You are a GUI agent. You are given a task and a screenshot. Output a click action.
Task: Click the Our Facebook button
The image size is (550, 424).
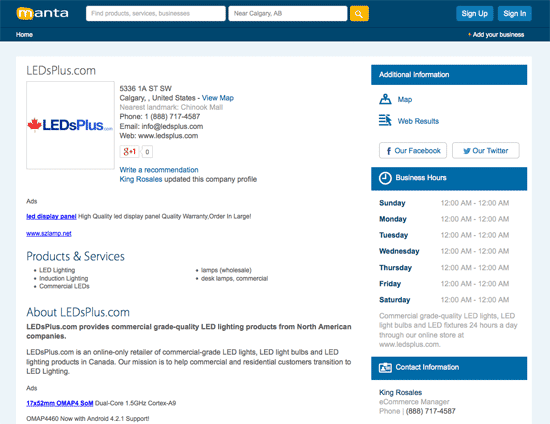coord(413,150)
